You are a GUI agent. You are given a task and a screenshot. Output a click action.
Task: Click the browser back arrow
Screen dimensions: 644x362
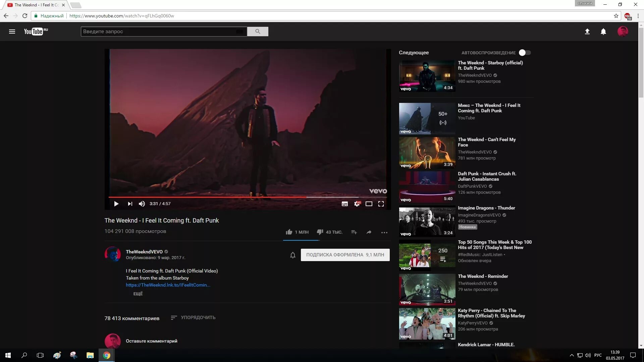point(6,16)
